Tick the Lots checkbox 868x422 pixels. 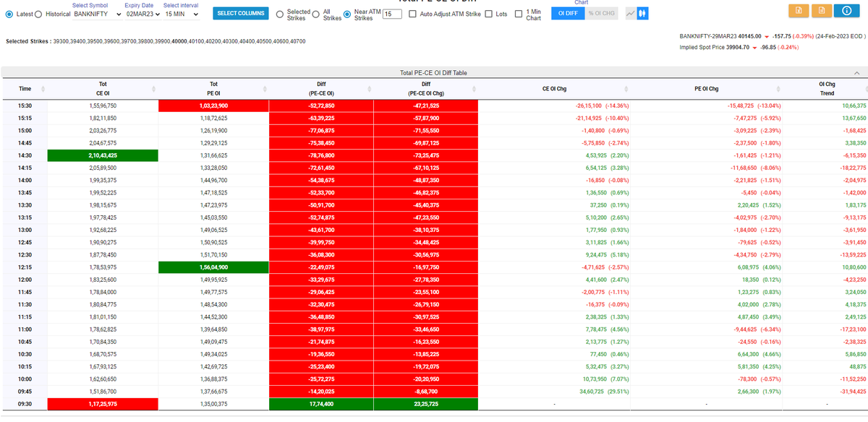click(489, 14)
